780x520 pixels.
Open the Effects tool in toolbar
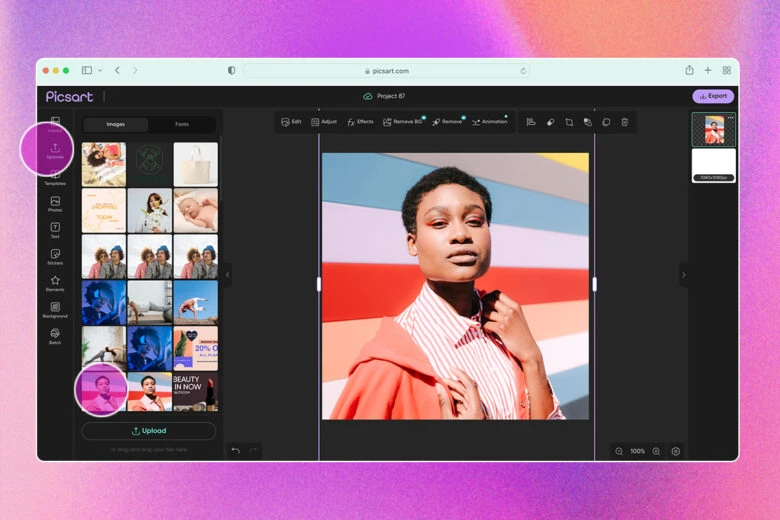(x=360, y=122)
